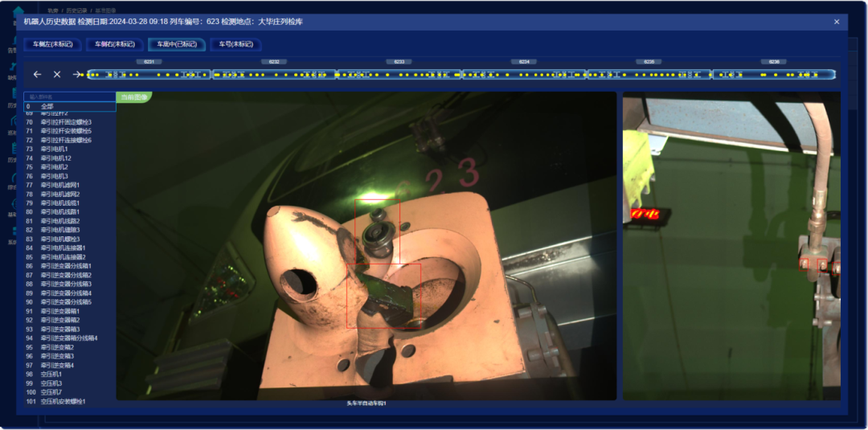Select car 6233 on the train strip
Viewport: 868px width, 430px height.
click(399, 75)
